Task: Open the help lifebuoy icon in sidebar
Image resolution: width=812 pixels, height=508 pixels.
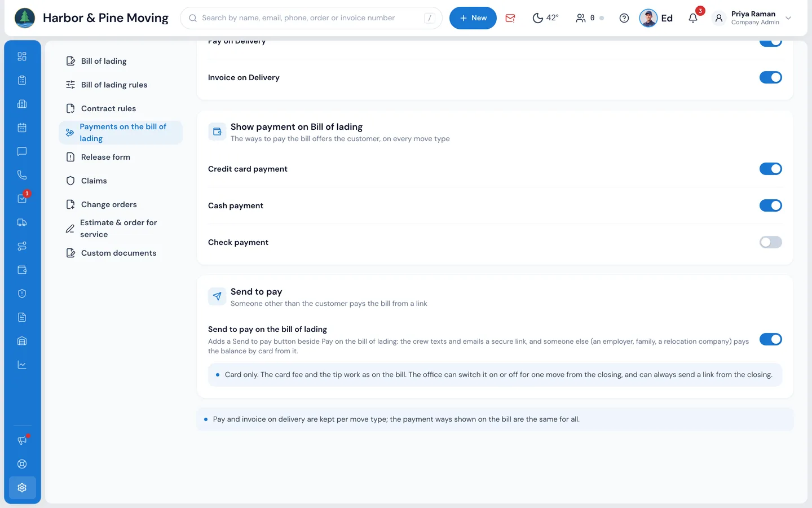Action: (x=22, y=464)
